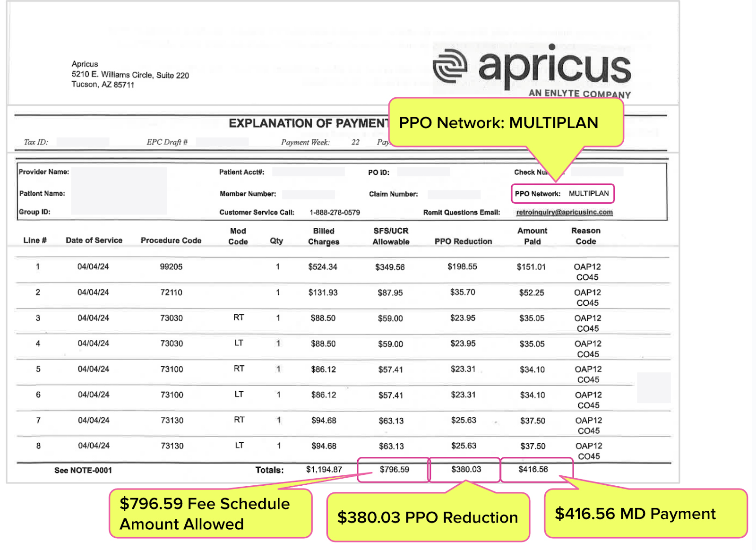756x550 pixels.
Task: Click the "PPO Reduction" column header
Action: pyautogui.click(x=464, y=241)
